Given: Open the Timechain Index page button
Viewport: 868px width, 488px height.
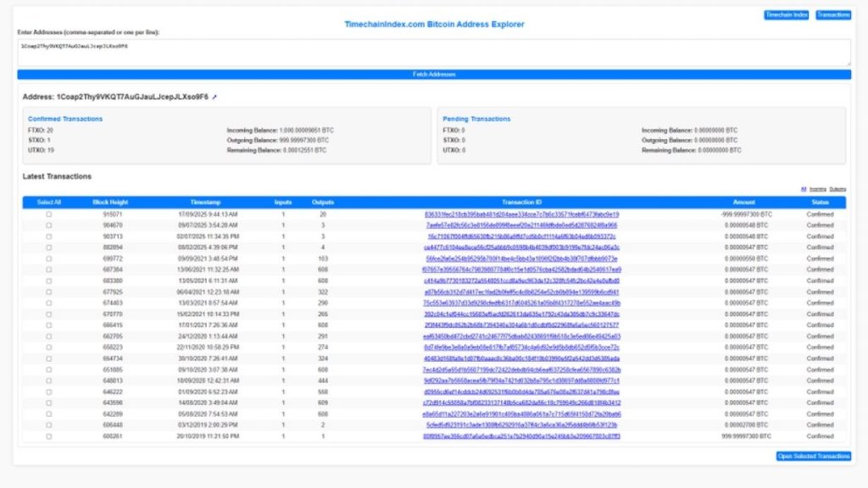Looking at the screenshot, I should [787, 15].
